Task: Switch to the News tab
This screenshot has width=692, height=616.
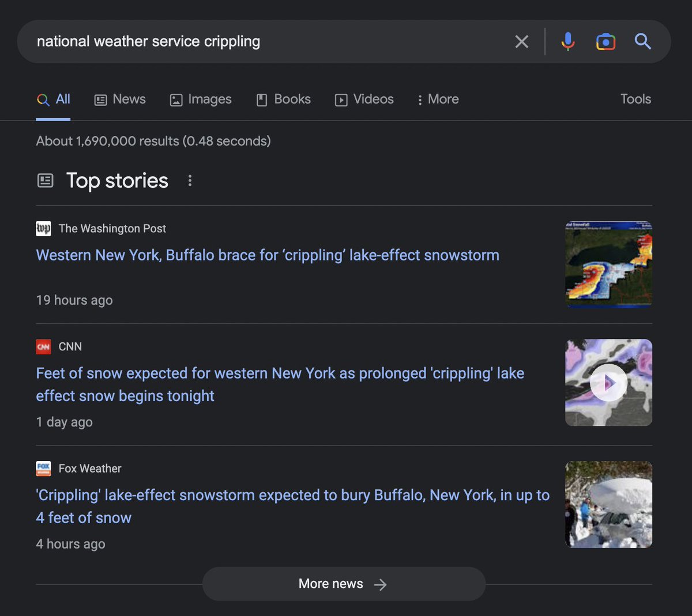Action: (120, 99)
